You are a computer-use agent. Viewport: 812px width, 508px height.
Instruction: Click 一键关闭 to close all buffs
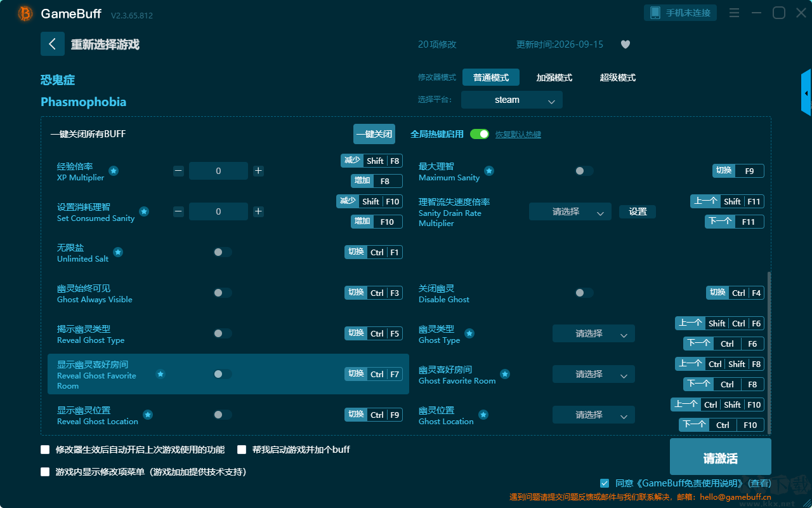(374, 134)
